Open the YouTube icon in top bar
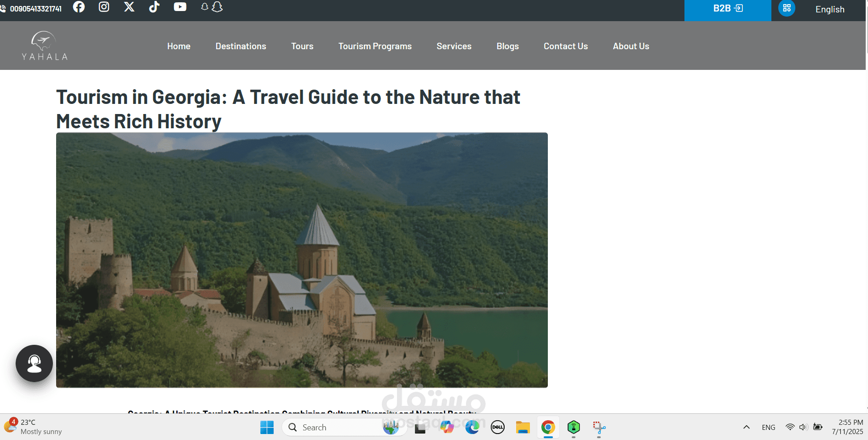Viewport: 868px width, 440px height. click(x=180, y=7)
